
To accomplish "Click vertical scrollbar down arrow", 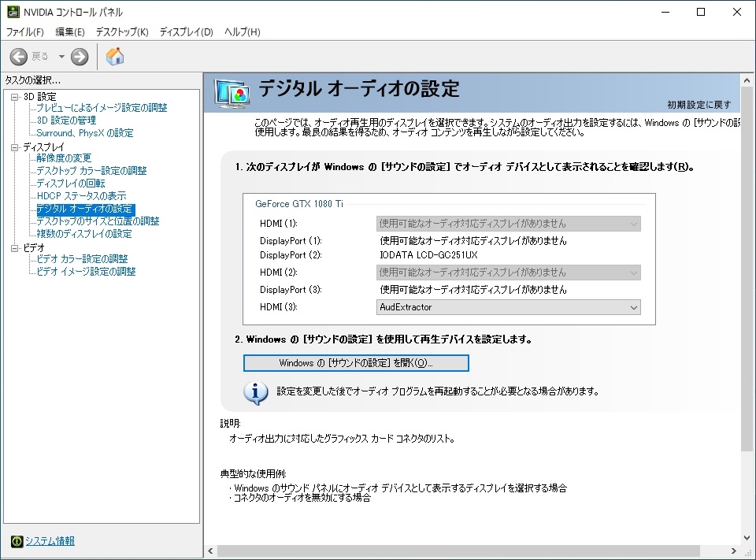I will pyautogui.click(x=747, y=537).
